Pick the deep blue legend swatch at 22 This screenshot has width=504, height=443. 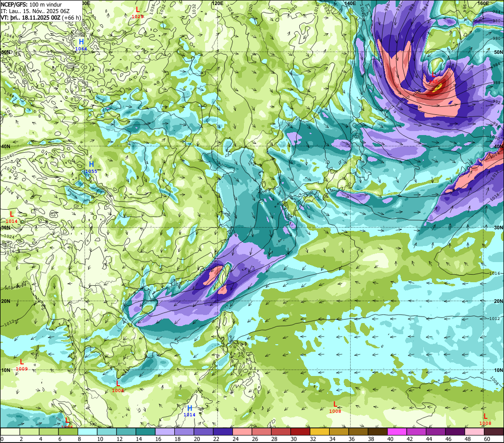click(x=223, y=431)
